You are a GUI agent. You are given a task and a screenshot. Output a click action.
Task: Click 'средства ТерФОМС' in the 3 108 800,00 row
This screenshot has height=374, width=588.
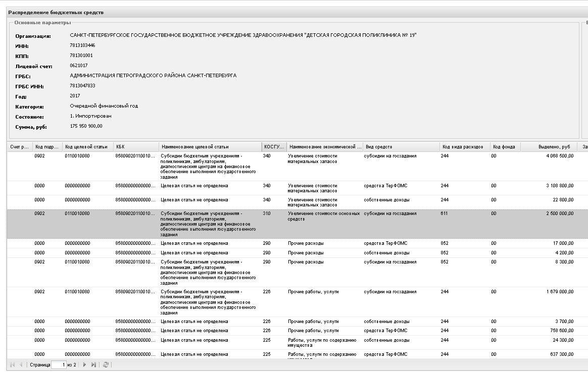385,186
